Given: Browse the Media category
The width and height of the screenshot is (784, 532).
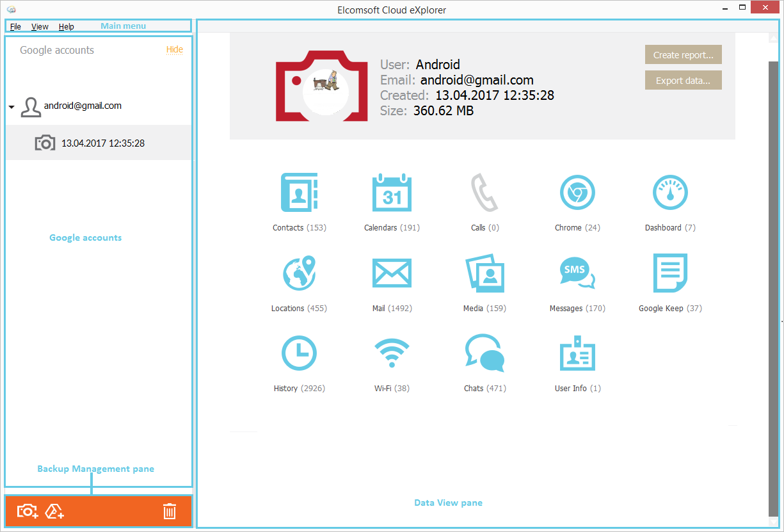Looking at the screenshot, I should tap(484, 273).
